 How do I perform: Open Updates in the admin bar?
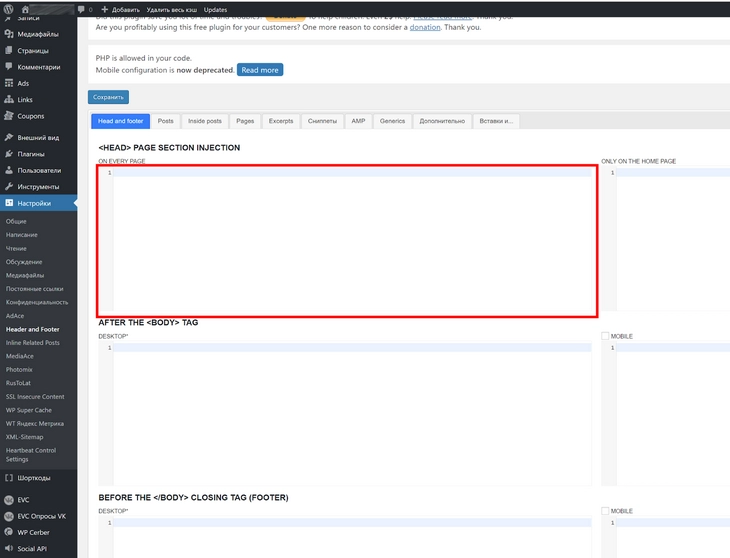point(215,9)
